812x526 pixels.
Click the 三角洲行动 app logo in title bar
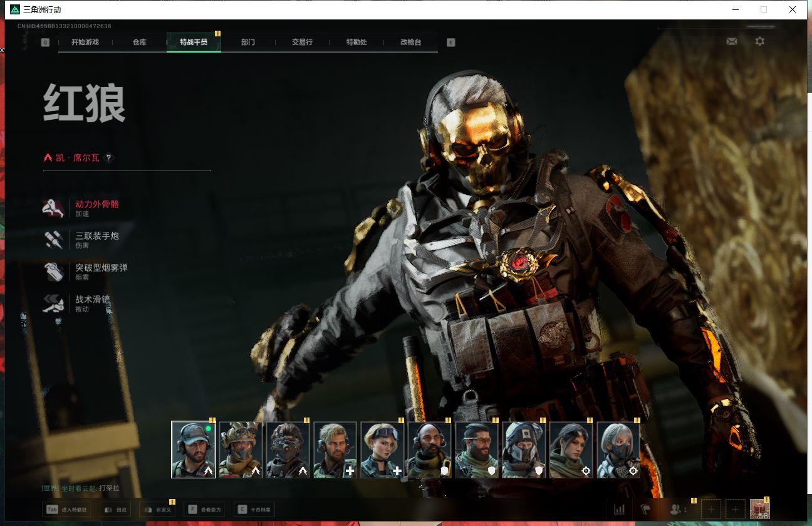tap(15, 9)
